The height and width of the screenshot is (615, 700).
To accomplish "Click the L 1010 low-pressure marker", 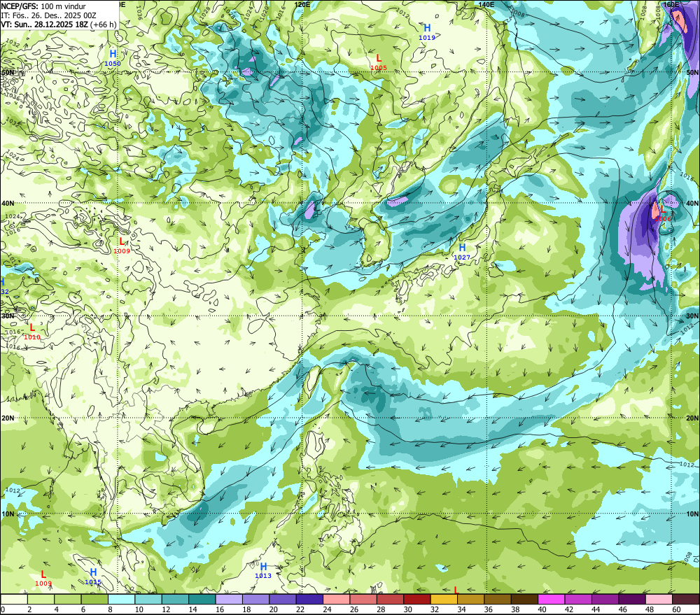I will [32, 332].
